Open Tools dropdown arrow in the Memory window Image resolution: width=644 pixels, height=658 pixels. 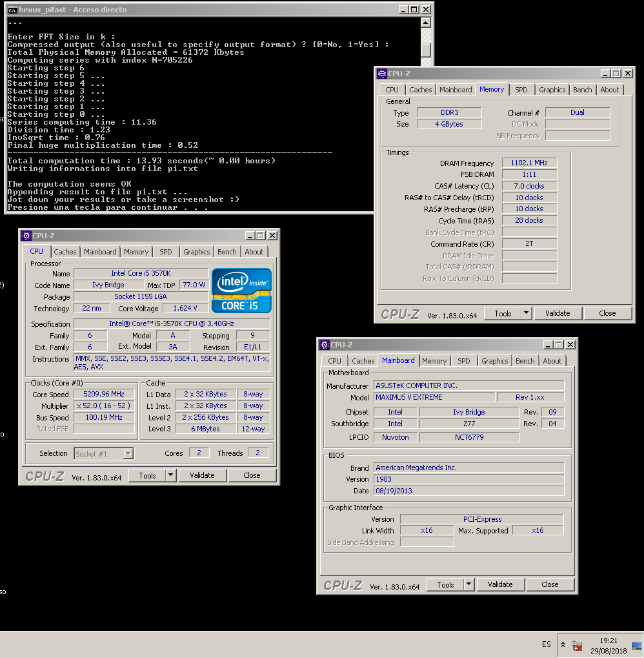pos(526,313)
